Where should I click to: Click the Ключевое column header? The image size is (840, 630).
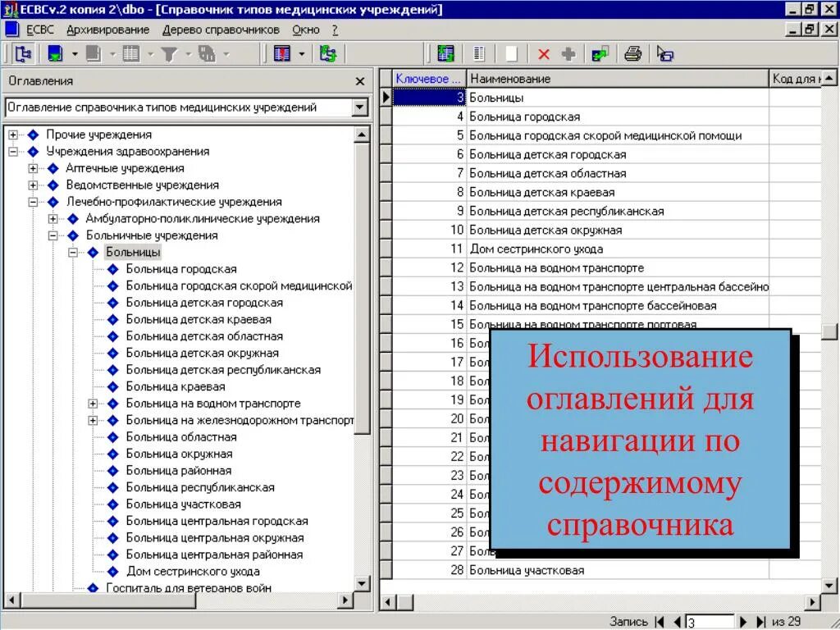[x=428, y=79]
